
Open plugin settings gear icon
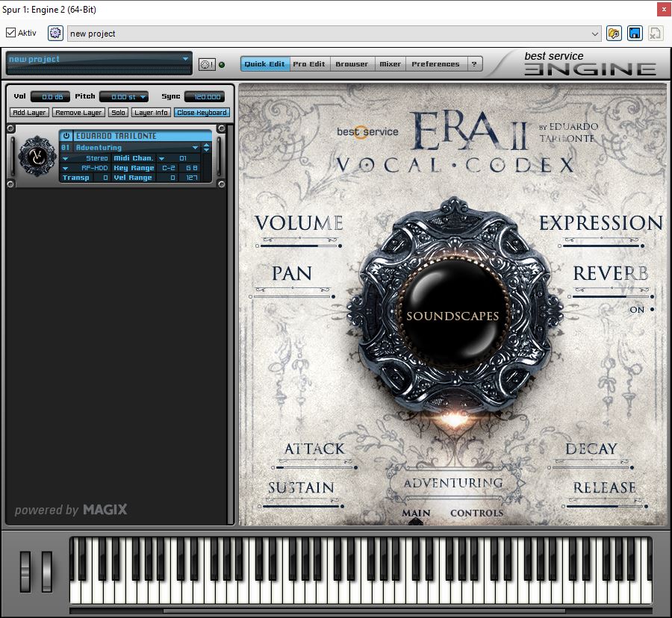(x=55, y=33)
